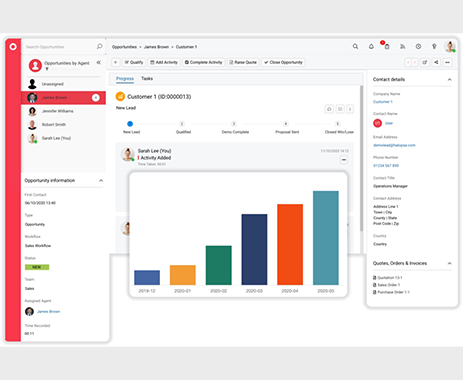Switch to the Tasks tab

[x=147, y=79]
